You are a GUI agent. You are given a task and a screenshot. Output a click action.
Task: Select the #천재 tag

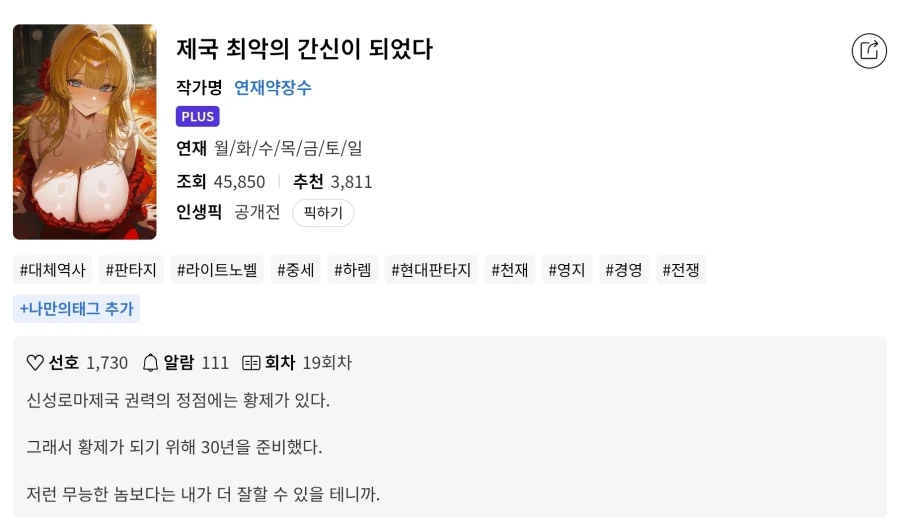pyautogui.click(x=509, y=270)
